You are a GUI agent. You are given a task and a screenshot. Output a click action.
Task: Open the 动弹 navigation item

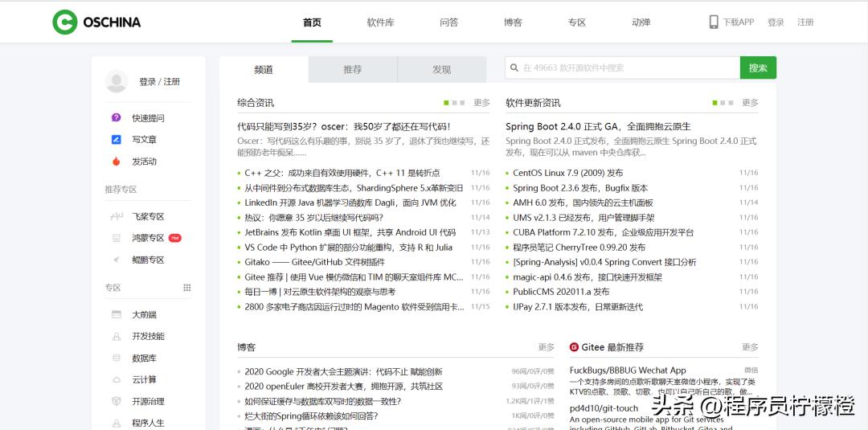tap(641, 23)
